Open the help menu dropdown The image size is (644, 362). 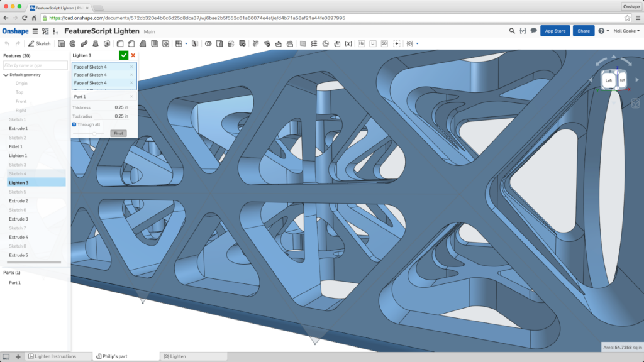pyautogui.click(x=603, y=31)
